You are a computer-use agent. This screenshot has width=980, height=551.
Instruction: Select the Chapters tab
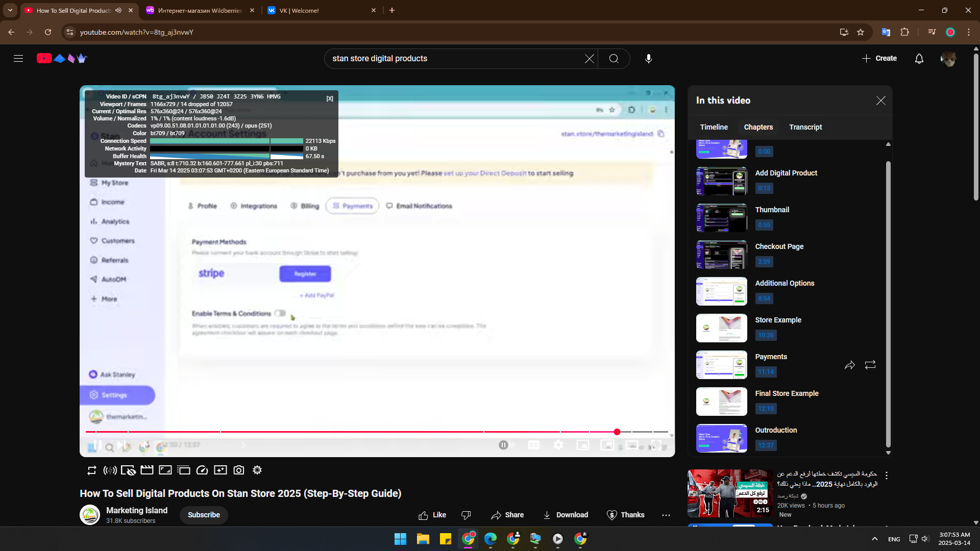tap(758, 127)
